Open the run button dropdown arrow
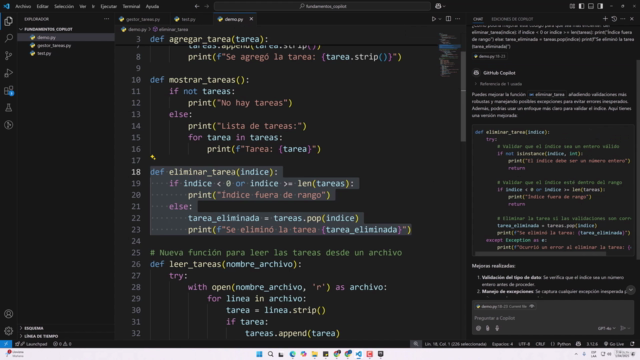The image size is (640, 360). pos(440,19)
